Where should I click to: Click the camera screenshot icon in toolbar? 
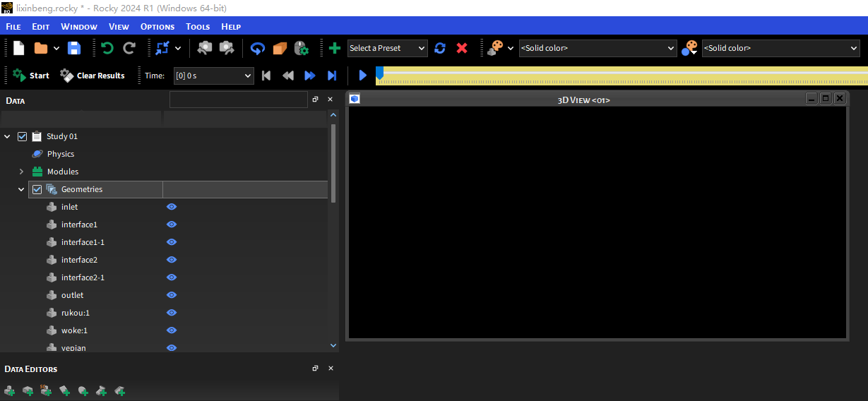pyautogui.click(x=205, y=48)
